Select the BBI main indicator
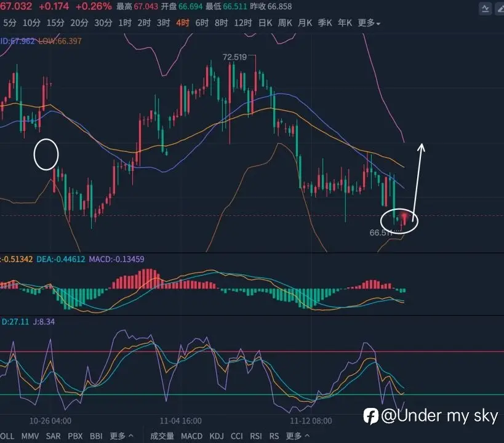 click(x=96, y=436)
